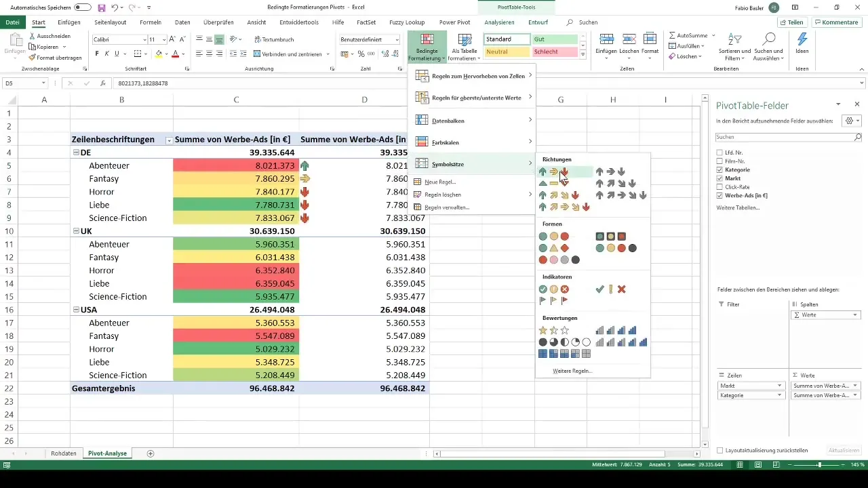Select the circled check, exclamation, cross set
Image resolution: width=868 pixels, height=488 pixels.
click(x=553, y=289)
